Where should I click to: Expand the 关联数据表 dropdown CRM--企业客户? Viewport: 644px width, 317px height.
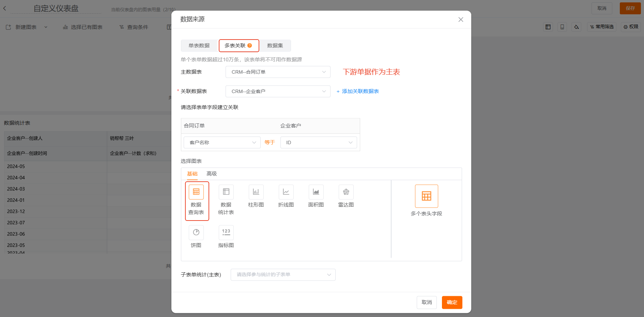click(278, 91)
